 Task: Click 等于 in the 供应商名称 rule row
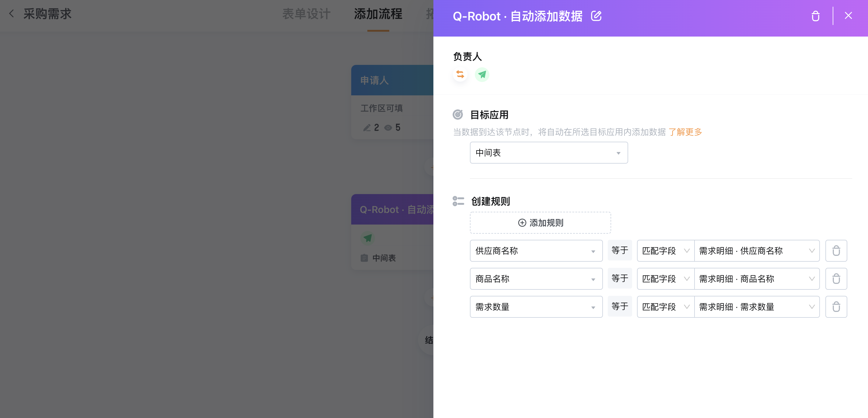coord(620,250)
